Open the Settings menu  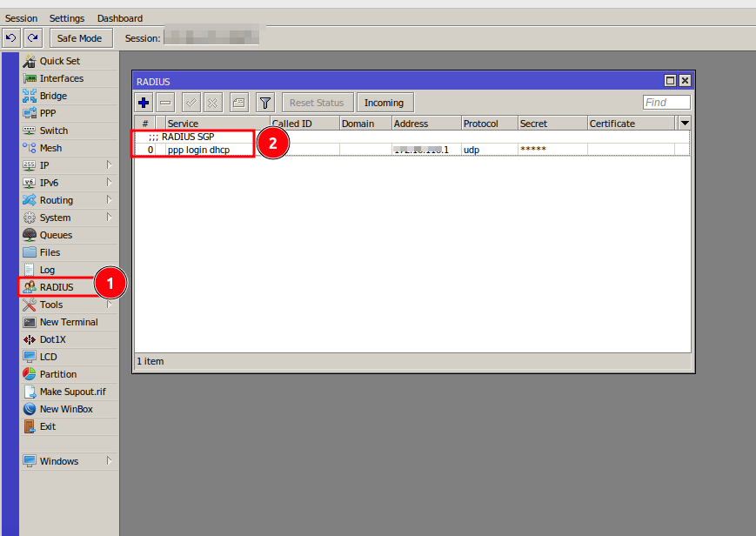point(67,18)
